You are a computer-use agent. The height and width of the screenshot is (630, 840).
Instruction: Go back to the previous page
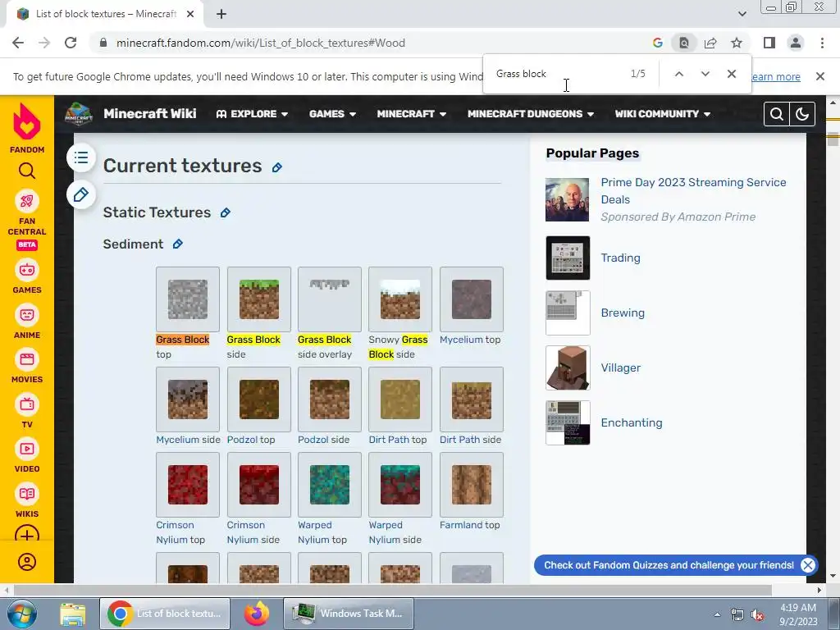(18, 43)
